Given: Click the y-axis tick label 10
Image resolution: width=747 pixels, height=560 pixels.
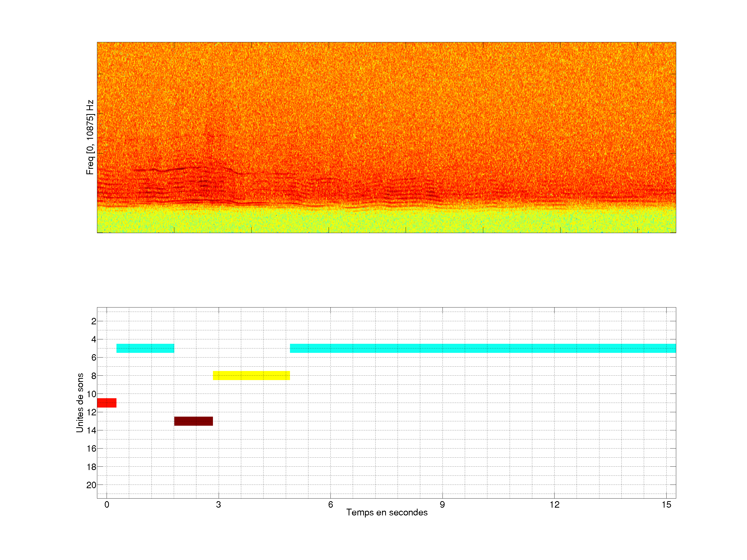Looking at the screenshot, I should (92, 394).
